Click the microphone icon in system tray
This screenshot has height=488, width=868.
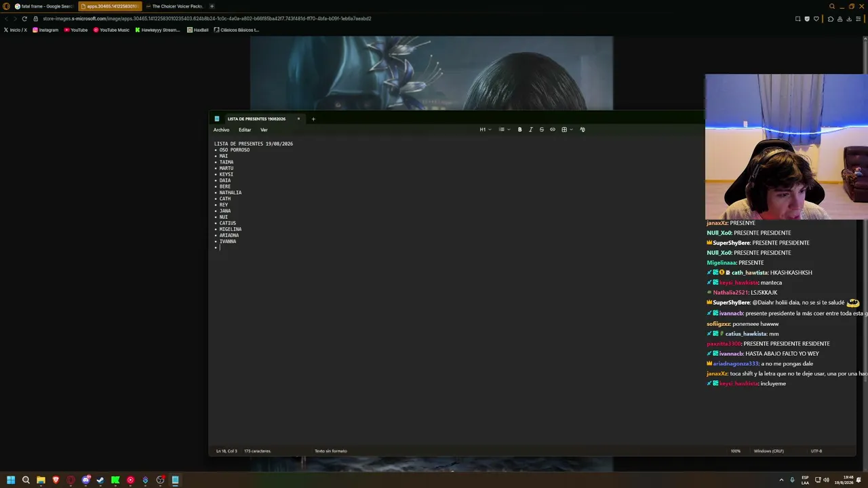792,480
